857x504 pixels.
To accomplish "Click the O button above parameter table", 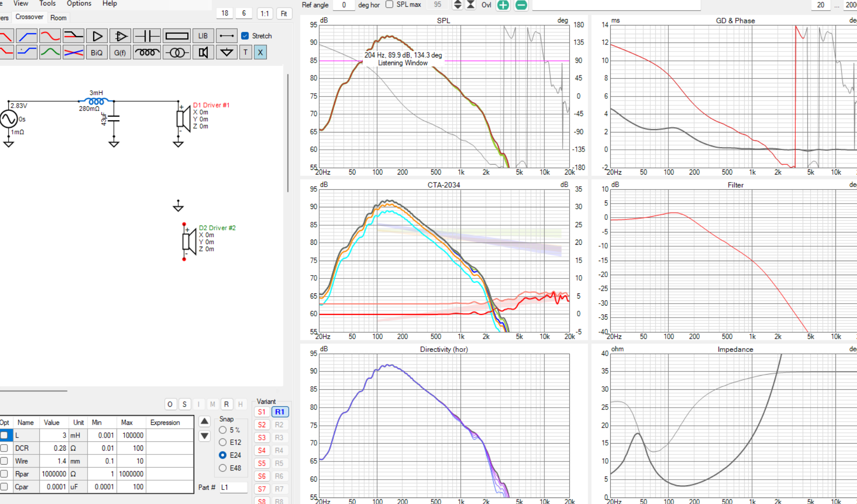I will [170, 404].
